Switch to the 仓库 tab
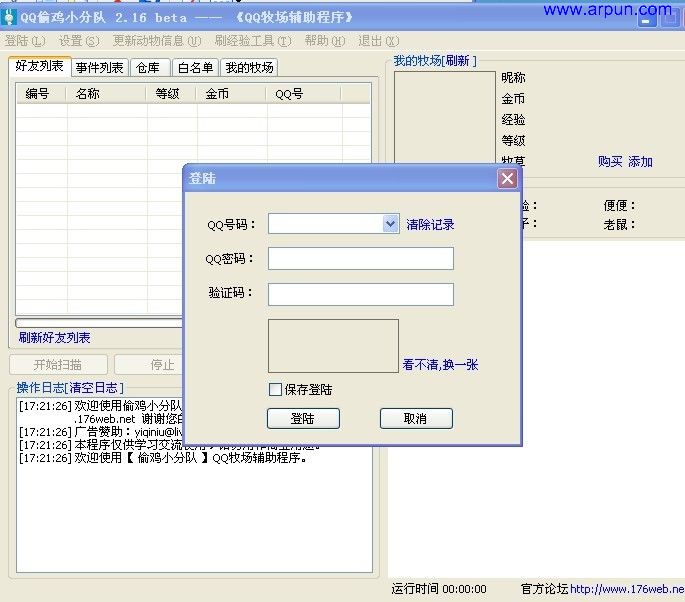This screenshot has width=685, height=602. 149,67
